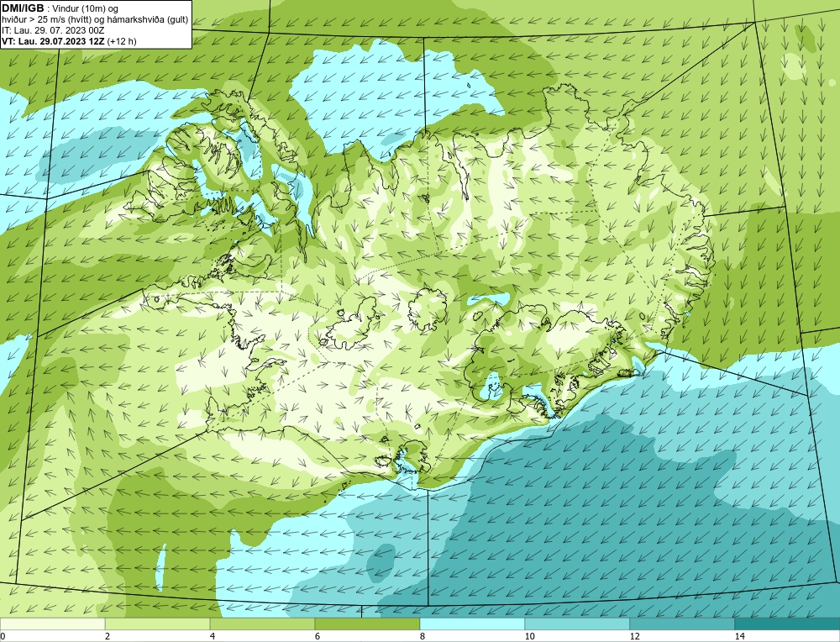Image resolution: width=840 pixels, height=642 pixels.
Task: Click the 'Vindur (10m) og' header text
Action: [85, 8]
